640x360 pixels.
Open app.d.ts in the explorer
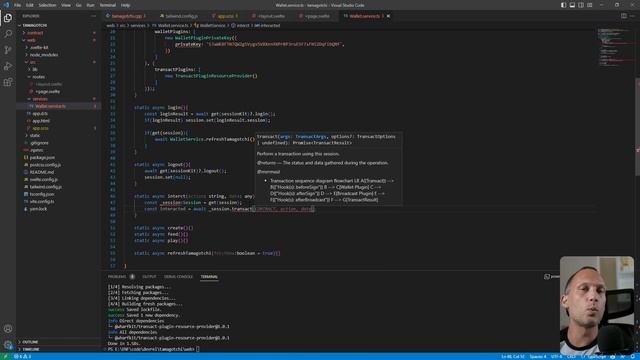pyautogui.click(x=58, y=113)
